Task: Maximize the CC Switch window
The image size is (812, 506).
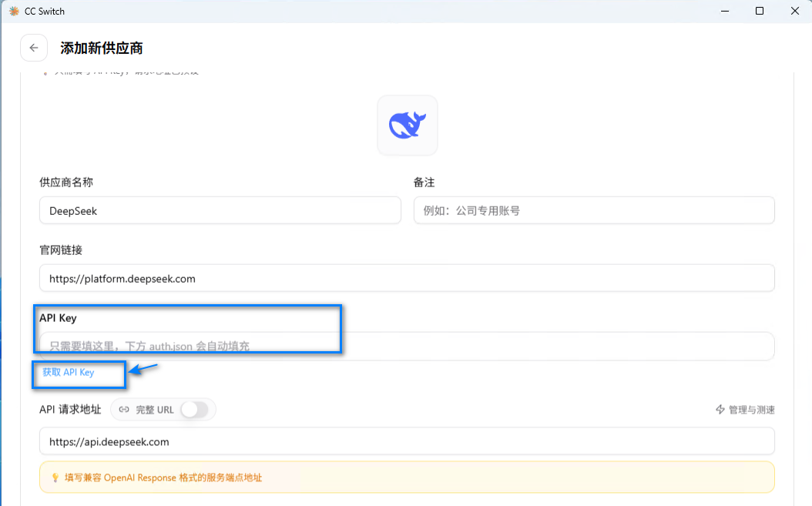Action: 760,11
